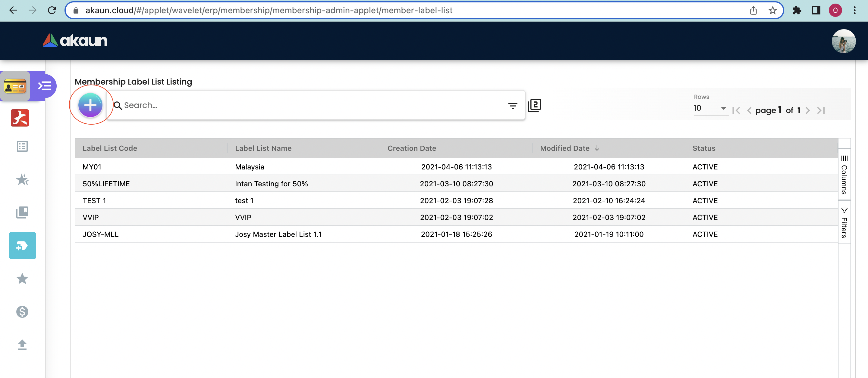The height and width of the screenshot is (378, 868).
Task: Click the blue plus add button
Action: click(x=90, y=105)
